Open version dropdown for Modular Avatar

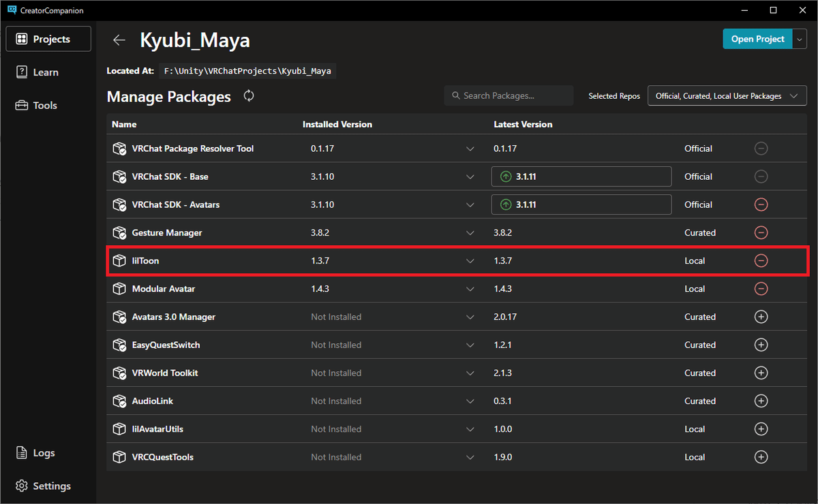click(x=470, y=289)
